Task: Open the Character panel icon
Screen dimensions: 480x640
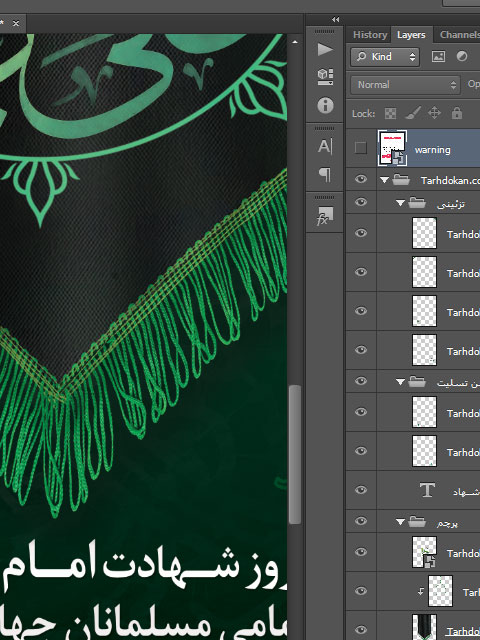Action: pyautogui.click(x=325, y=147)
